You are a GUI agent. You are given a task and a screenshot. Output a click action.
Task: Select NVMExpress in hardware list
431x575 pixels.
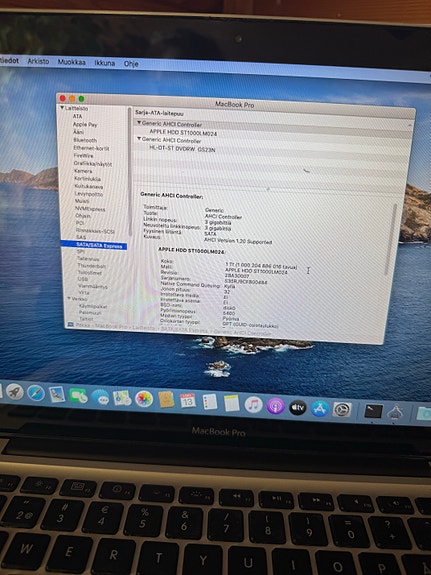tap(90, 209)
